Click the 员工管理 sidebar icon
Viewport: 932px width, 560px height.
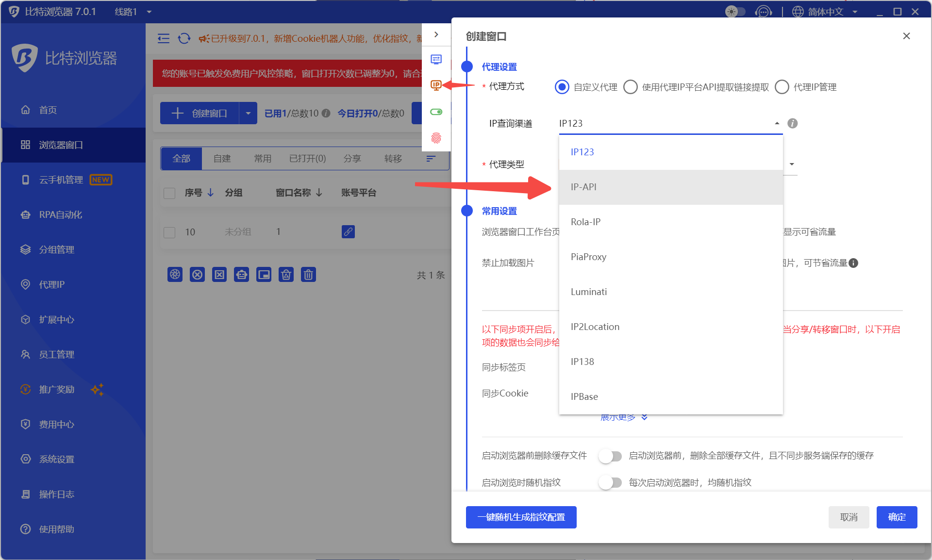coord(26,355)
